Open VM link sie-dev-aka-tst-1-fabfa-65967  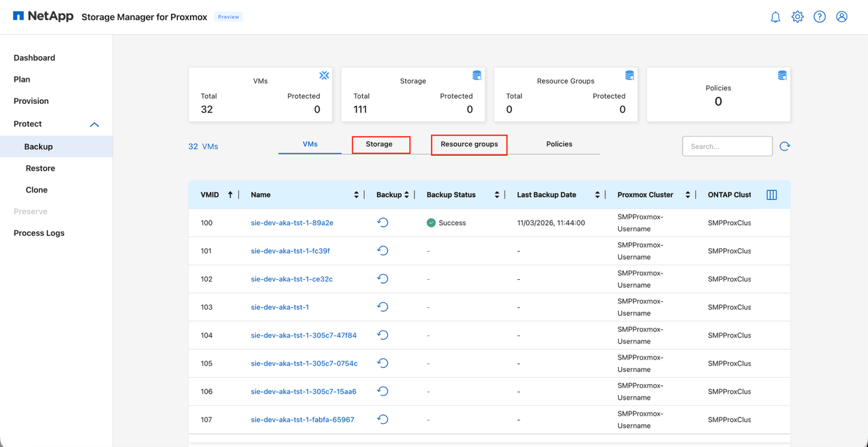302,419
